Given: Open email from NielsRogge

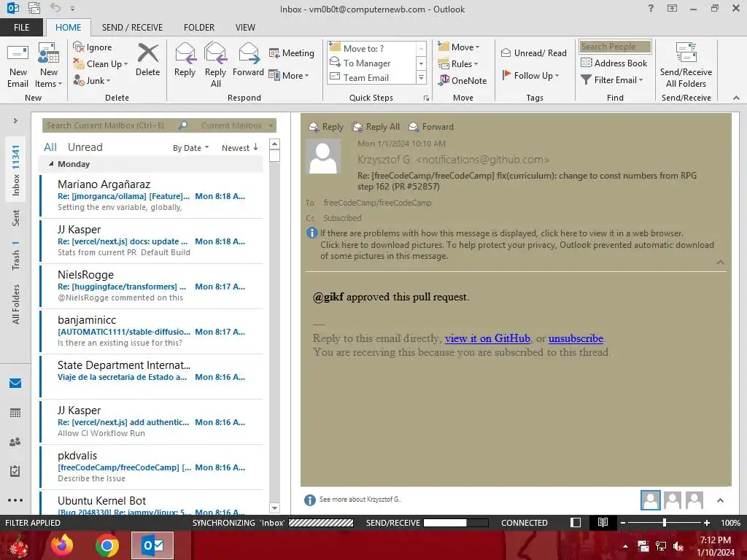Looking at the screenshot, I should point(152,286).
